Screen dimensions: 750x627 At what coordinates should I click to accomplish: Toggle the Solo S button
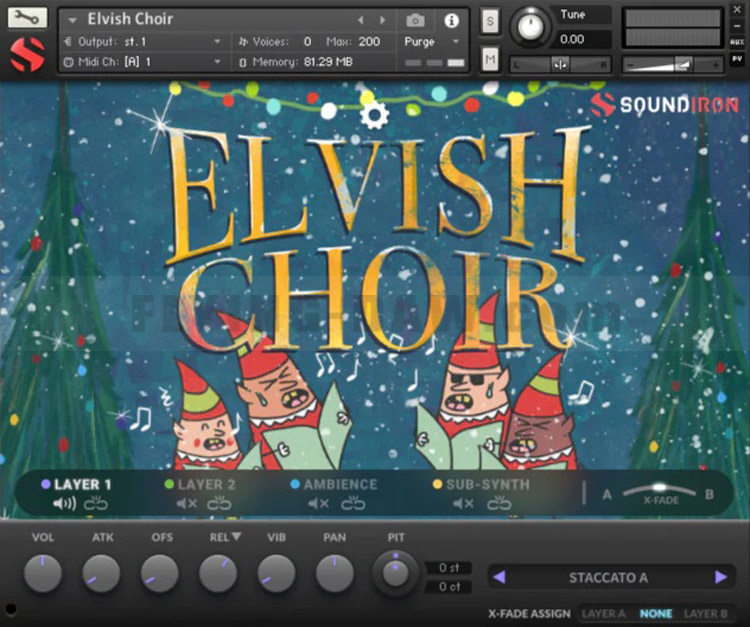[x=490, y=21]
